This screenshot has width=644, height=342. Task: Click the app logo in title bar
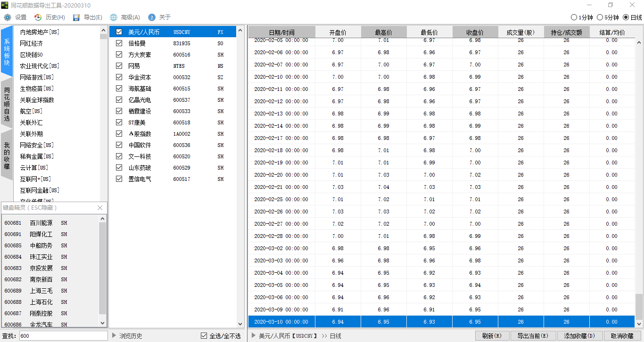tap(5, 5)
